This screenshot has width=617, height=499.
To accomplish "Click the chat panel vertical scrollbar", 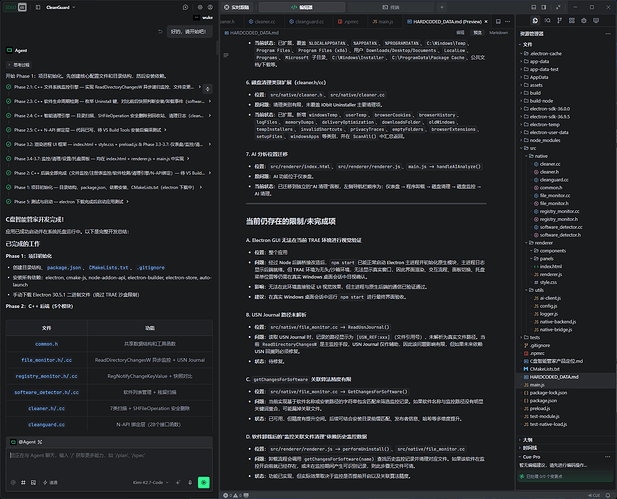I will tap(216, 47).
